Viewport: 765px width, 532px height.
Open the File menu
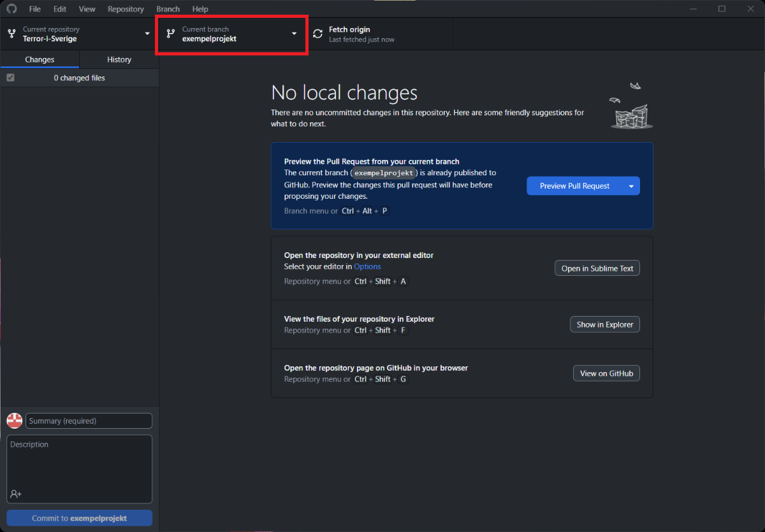(35, 9)
